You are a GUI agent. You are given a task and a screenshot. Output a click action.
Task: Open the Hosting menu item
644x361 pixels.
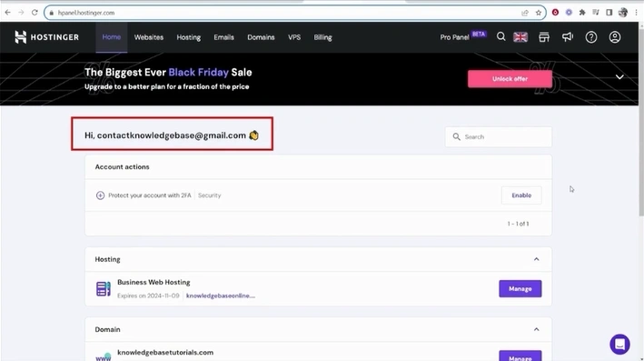[x=189, y=37]
